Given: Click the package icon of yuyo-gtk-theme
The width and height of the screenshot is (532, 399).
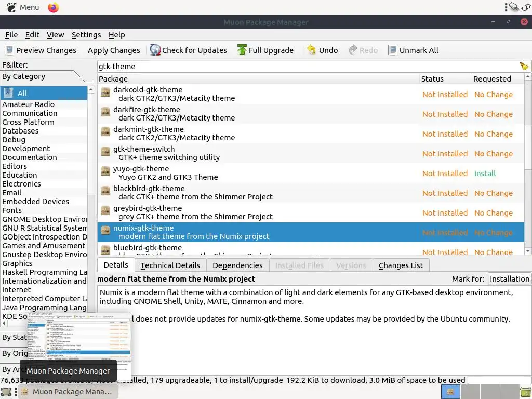Looking at the screenshot, I should pos(105,171).
